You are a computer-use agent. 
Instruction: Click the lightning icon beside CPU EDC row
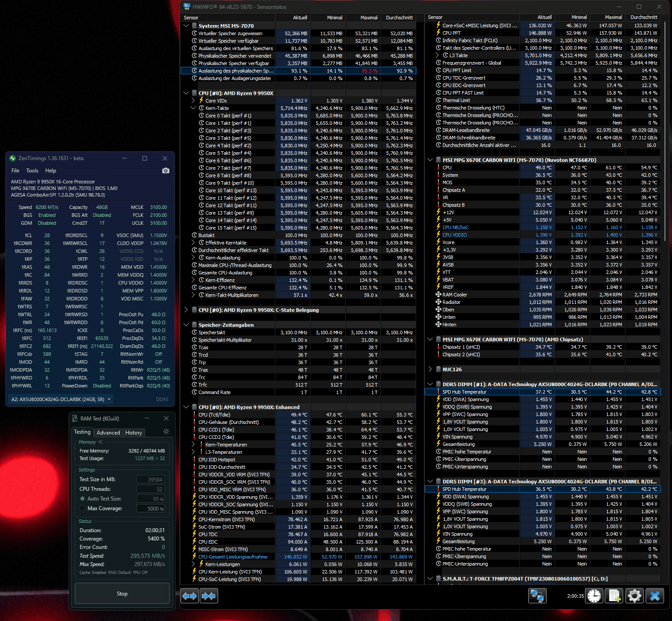[194, 542]
